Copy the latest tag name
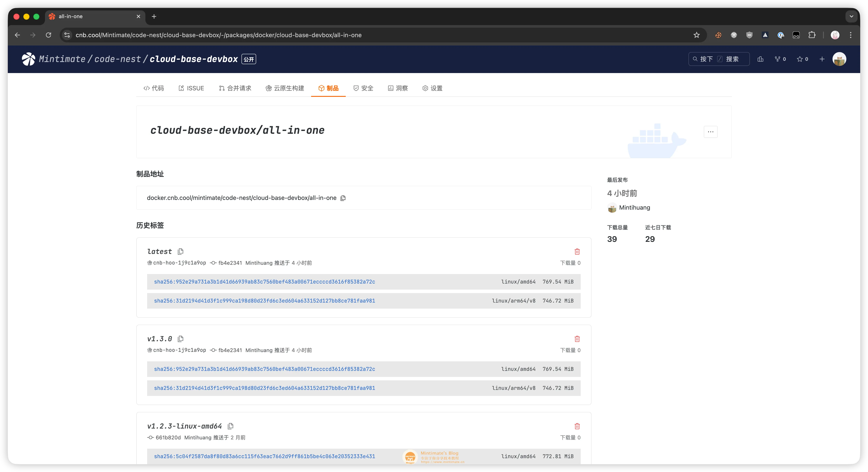Image resolution: width=868 pixels, height=472 pixels. [x=181, y=252]
